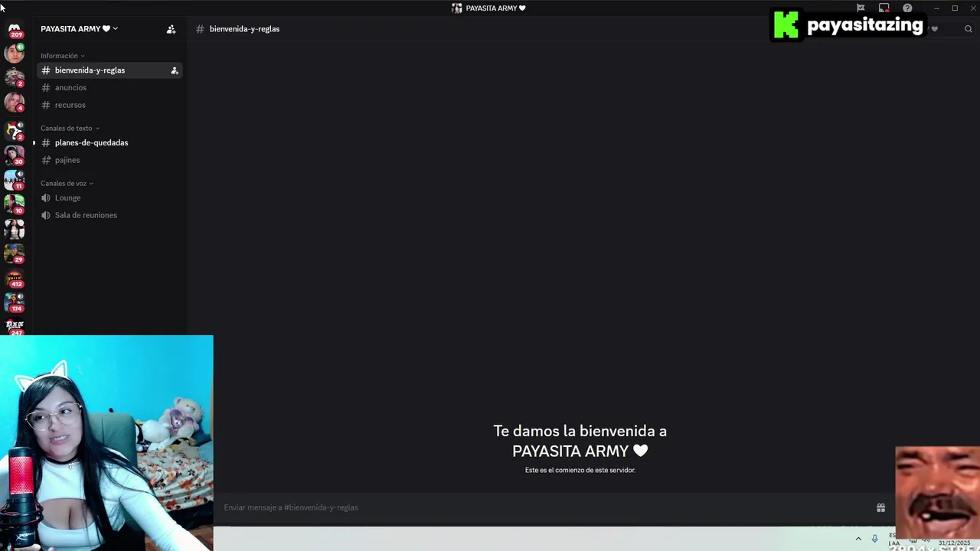Open the pajines channel
Screen dimensions: 980x551
(109, 160)
